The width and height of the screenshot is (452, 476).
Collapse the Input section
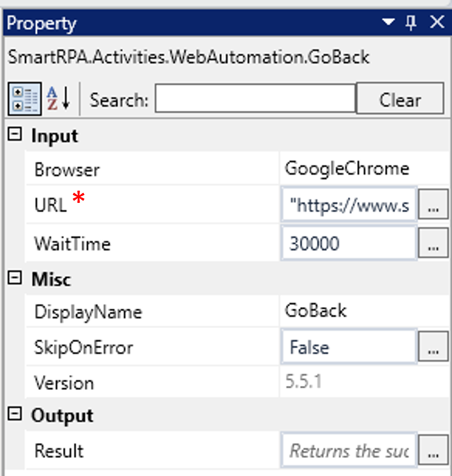[x=15, y=135]
